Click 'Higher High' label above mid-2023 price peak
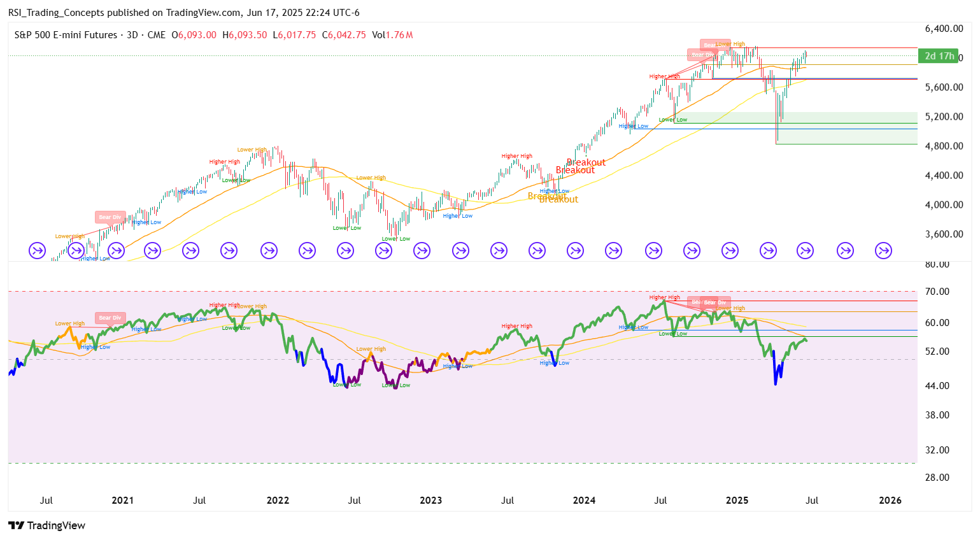This screenshot has width=980, height=540. 517,156
